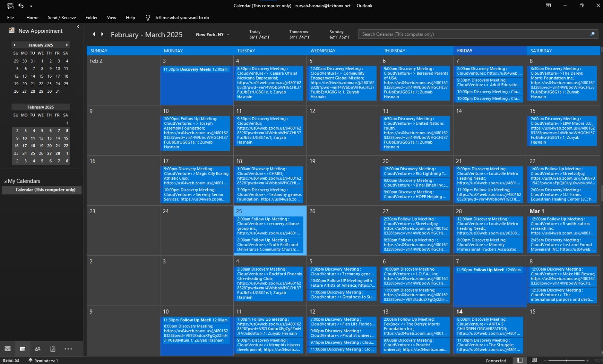The width and height of the screenshot is (603, 364).
Task: Open the Customize Quick Access Toolbar dropdown
Action: click(31, 6)
